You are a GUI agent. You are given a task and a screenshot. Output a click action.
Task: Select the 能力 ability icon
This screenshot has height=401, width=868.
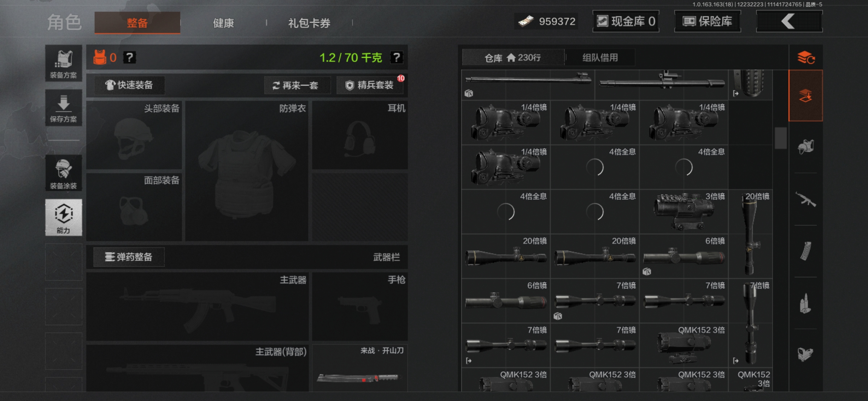(x=63, y=217)
